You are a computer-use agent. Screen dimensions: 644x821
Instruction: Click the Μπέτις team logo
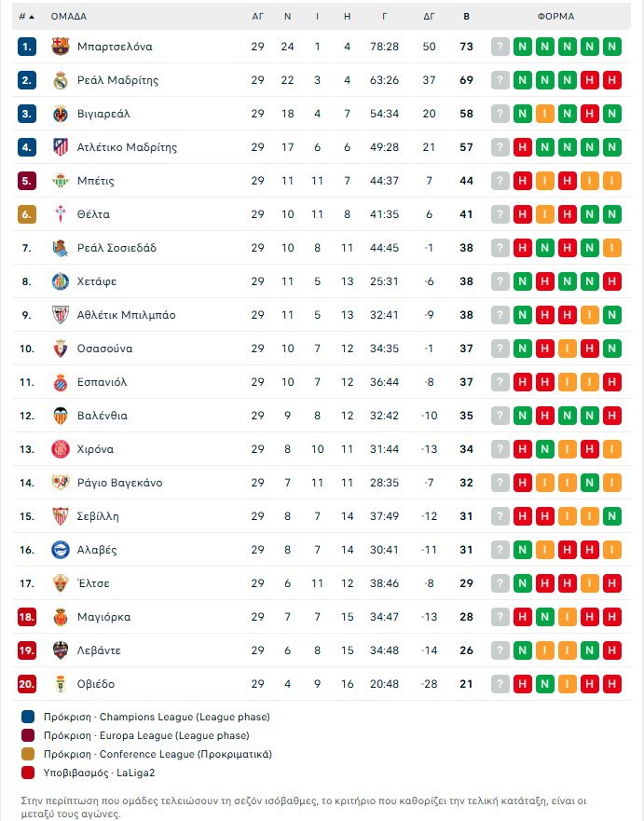click(x=61, y=181)
